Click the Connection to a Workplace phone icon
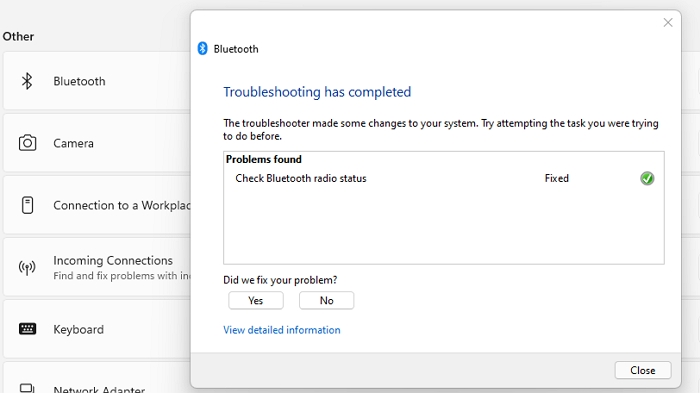The image size is (700, 393). click(x=27, y=205)
